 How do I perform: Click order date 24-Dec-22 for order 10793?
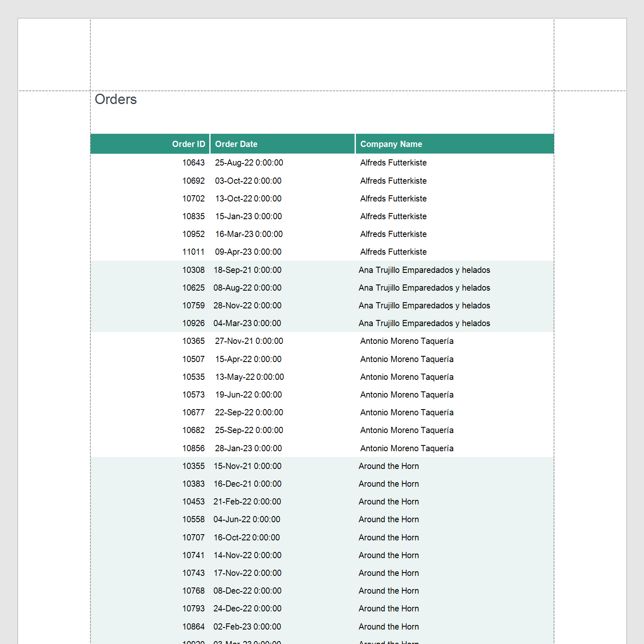pos(247,608)
